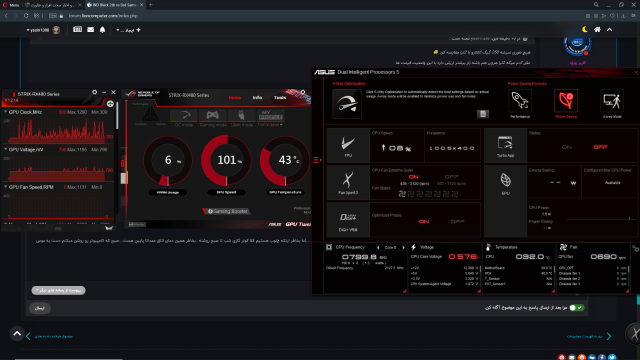Select Silent mode owl icon
Image resolution: width=640 pixels, height=360 pixels.
[x=241, y=118]
